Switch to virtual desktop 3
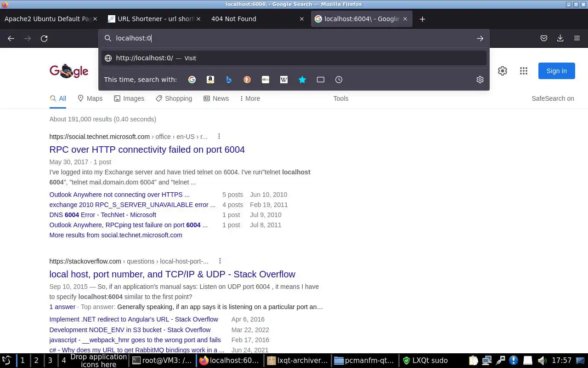This screenshot has width=588, height=368. [50, 361]
